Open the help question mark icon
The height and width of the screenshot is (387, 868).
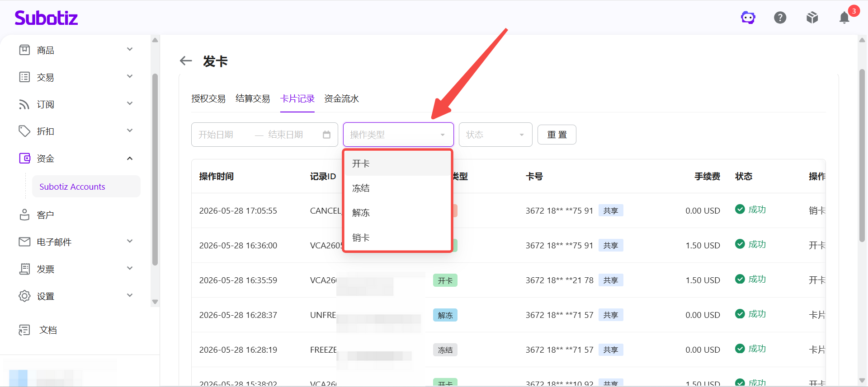pos(780,18)
